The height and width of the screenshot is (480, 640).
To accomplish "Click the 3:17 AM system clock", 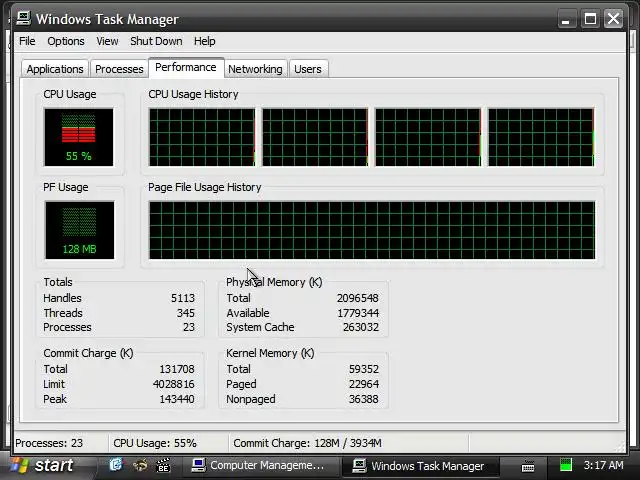I will click(x=603, y=465).
